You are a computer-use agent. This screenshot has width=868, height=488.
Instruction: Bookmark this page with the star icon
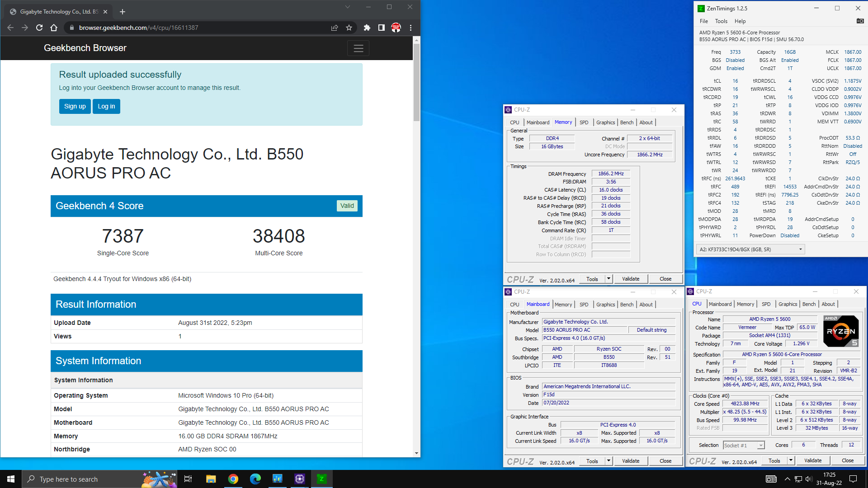(x=349, y=28)
